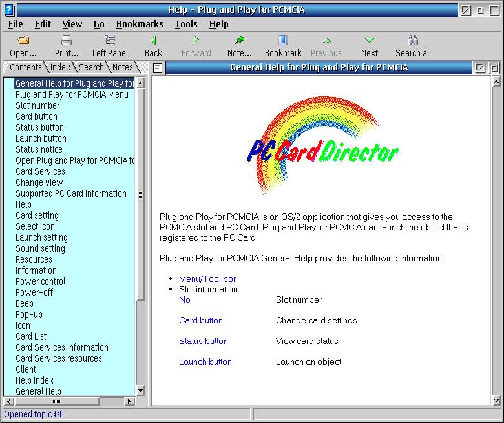Click topic pane scroll down arrow
The width and height of the screenshot is (504, 423).
[496, 400]
